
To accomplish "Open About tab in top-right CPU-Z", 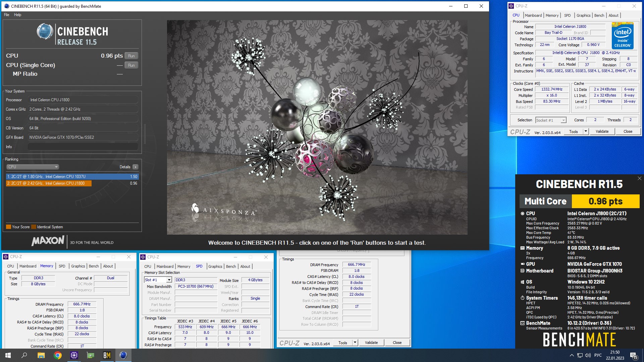I will pyautogui.click(x=613, y=15).
